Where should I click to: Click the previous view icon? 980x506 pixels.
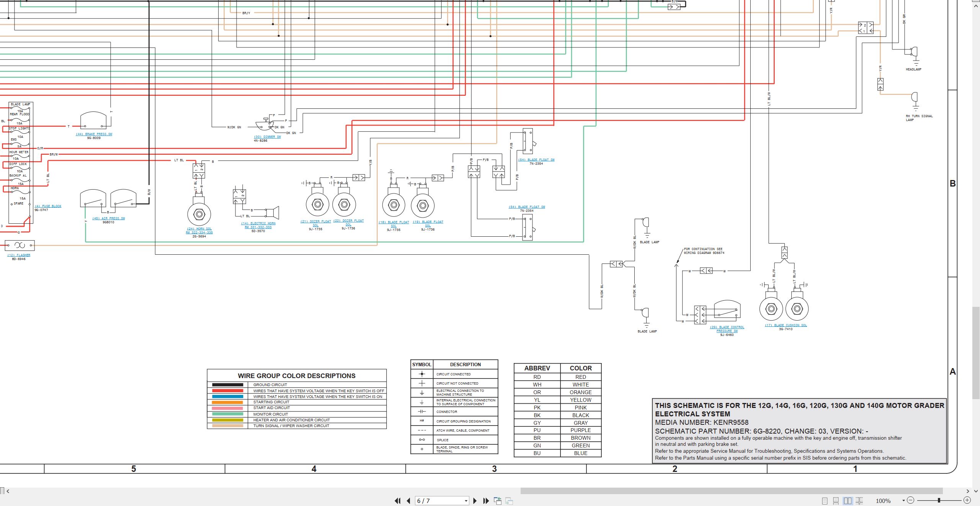tap(498, 501)
